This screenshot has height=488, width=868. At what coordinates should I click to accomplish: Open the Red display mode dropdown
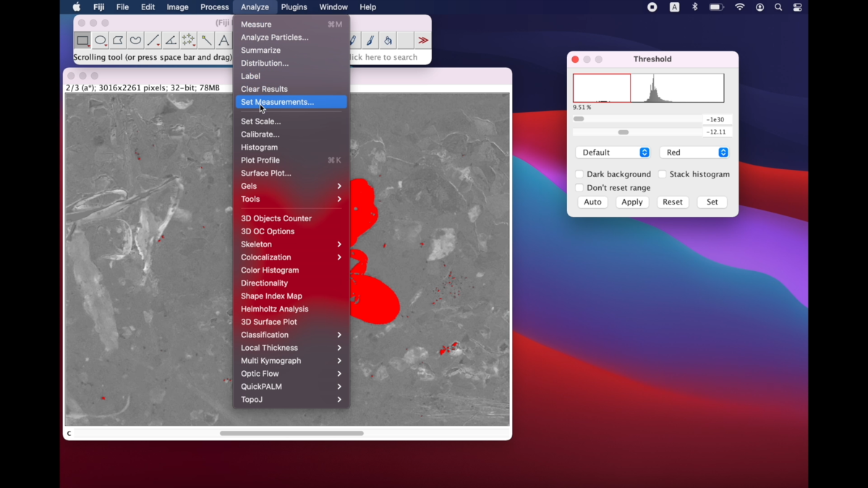(694, 153)
